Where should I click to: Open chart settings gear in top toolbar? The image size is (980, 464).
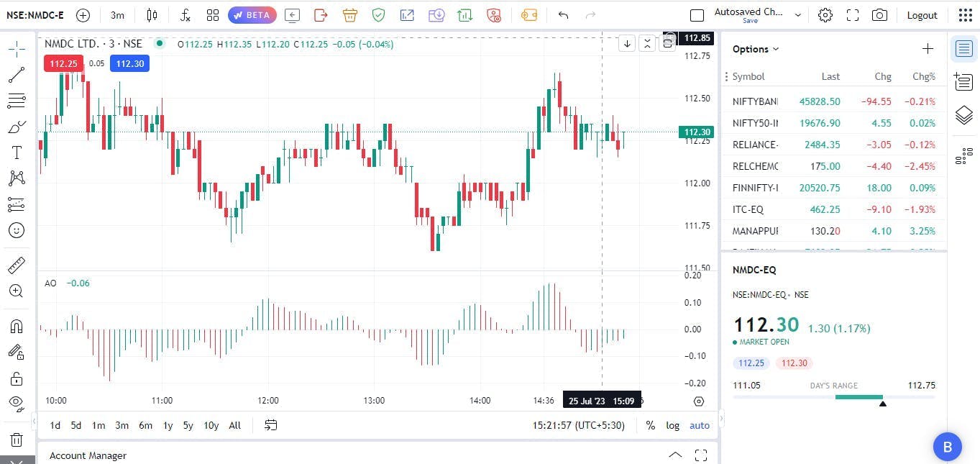click(x=825, y=15)
